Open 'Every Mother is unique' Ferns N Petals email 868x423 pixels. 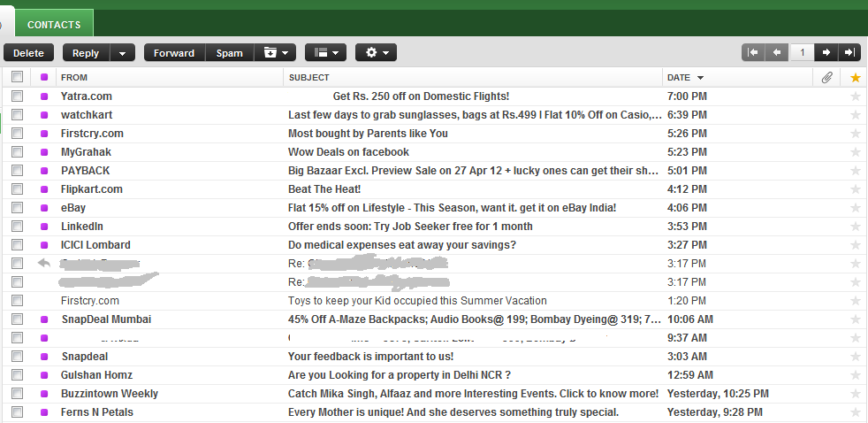pyautogui.click(x=453, y=412)
